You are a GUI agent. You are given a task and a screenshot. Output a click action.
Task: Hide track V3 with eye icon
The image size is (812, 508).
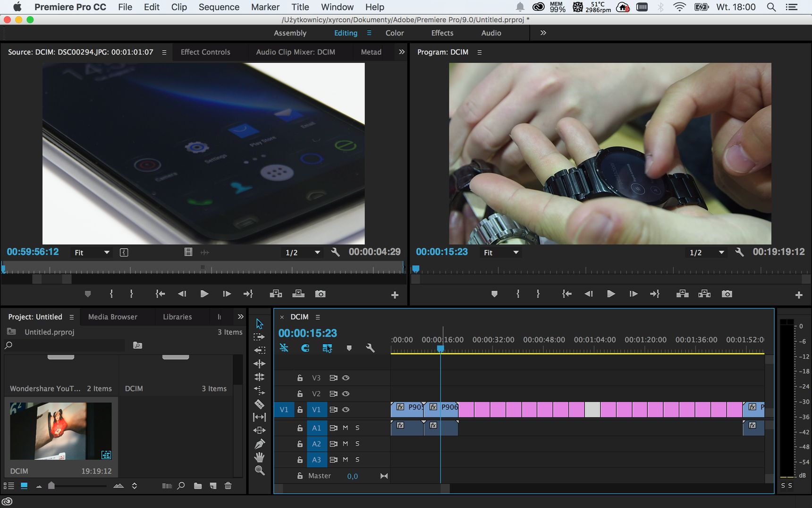(x=346, y=378)
